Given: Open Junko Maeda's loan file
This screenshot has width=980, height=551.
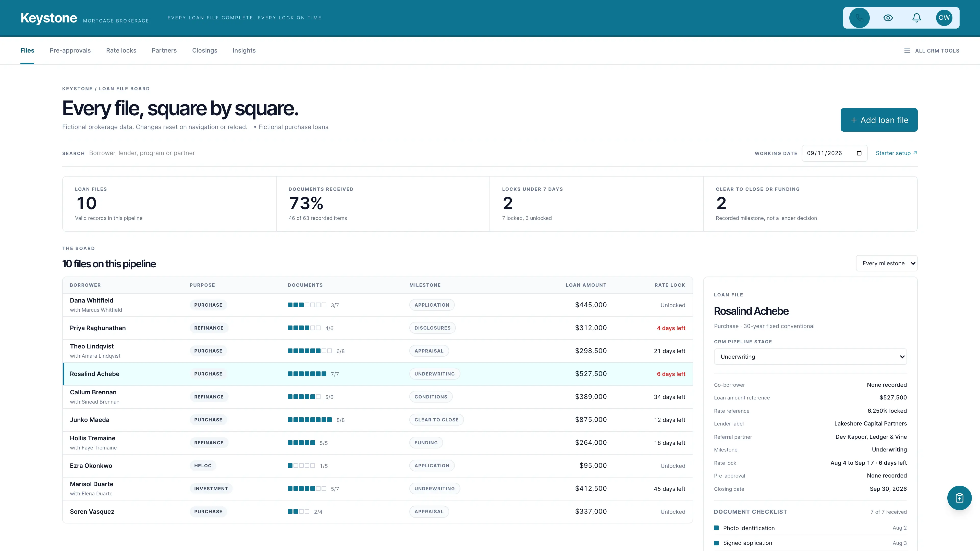Looking at the screenshot, I should click(377, 420).
